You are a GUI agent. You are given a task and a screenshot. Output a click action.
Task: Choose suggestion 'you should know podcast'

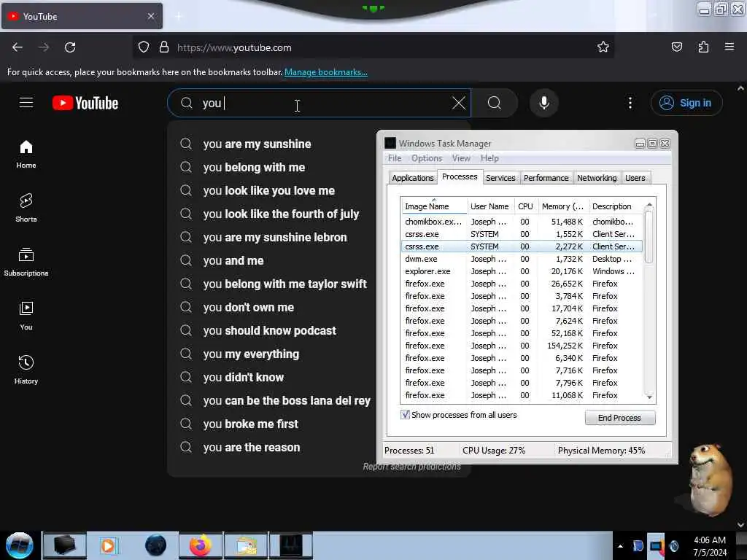(x=271, y=330)
